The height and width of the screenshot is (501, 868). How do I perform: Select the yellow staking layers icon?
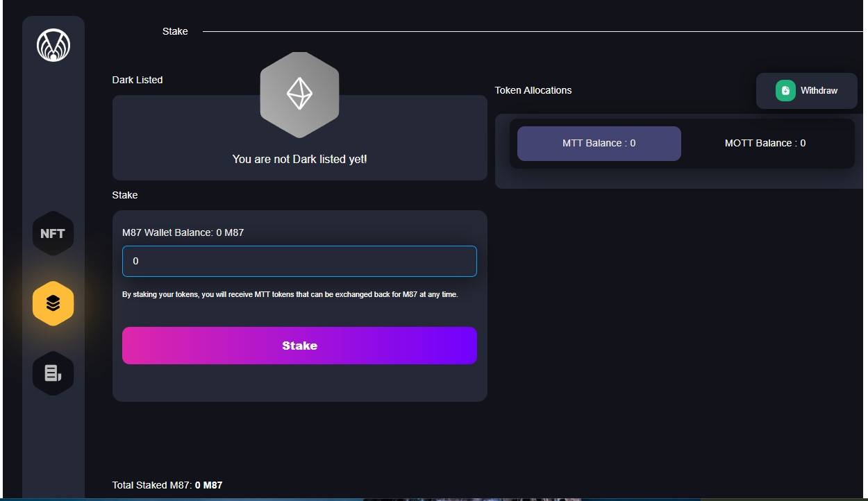(53, 303)
